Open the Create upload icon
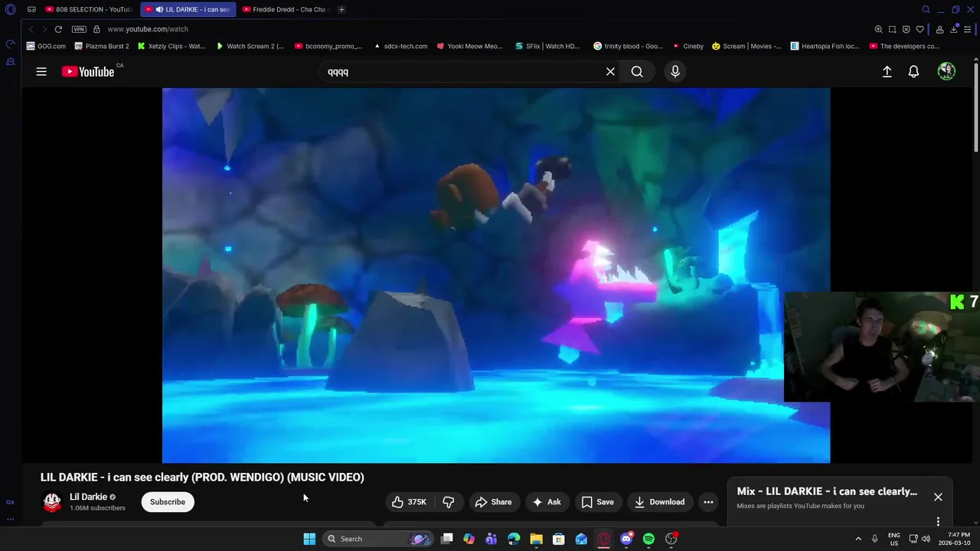 point(887,71)
